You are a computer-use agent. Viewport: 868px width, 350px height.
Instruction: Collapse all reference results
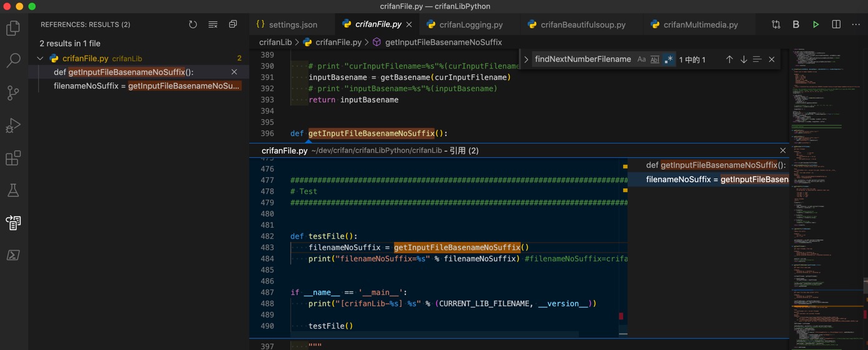233,24
